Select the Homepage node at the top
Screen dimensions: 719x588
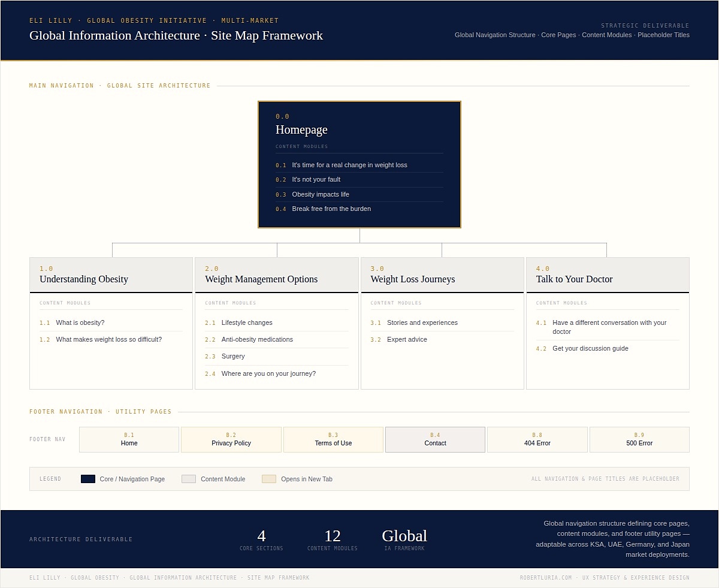point(359,129)
